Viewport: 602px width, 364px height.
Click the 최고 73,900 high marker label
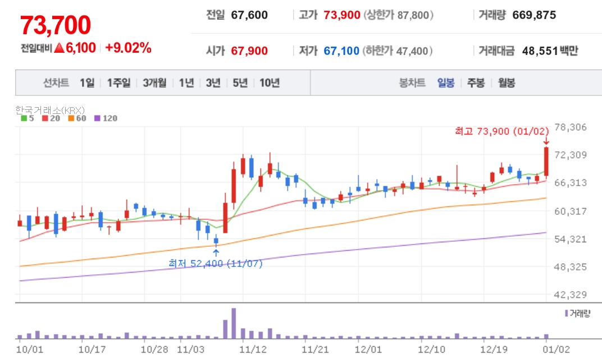[x=502, y=132]
